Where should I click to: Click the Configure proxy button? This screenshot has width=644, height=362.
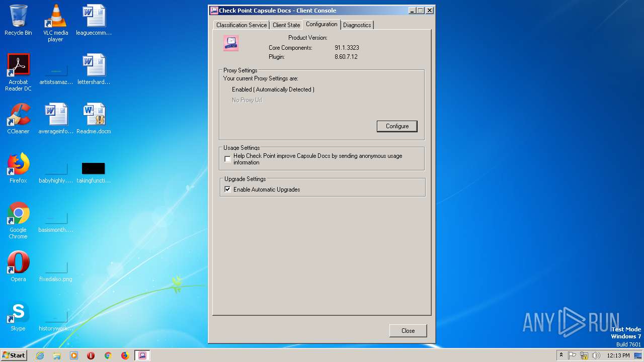click(x=397, y=126)
